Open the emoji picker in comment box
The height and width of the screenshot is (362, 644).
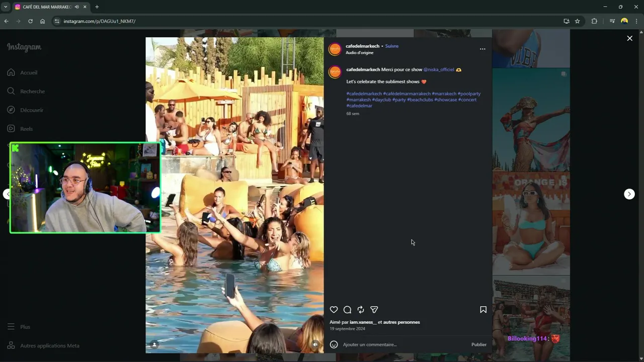tap(334, 344)
